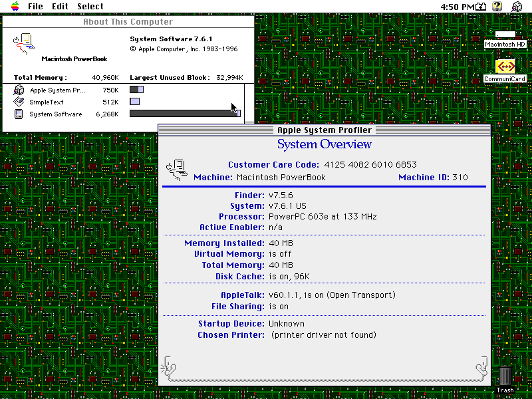Click the Total Memory 40 MB value in Profiler

[281, 265]
